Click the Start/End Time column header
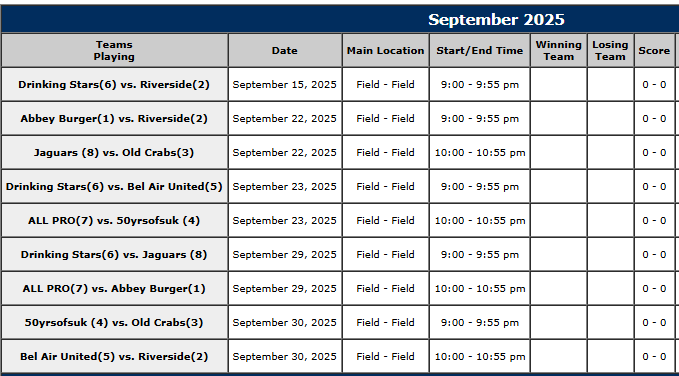679x376 pixels. tap(480, 51)
